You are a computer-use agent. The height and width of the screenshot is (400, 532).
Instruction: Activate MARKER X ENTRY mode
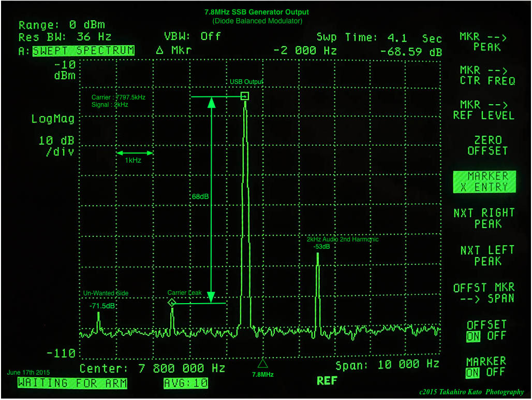pos(484,181)
